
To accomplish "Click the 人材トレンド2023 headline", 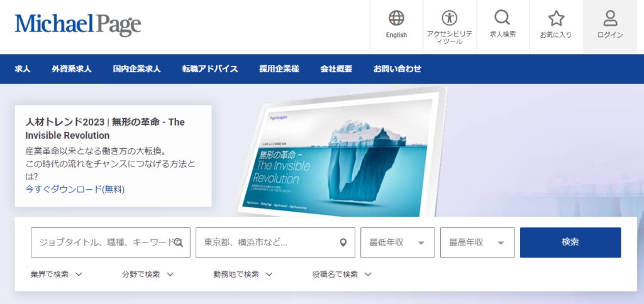I will [x=105, y=128].
